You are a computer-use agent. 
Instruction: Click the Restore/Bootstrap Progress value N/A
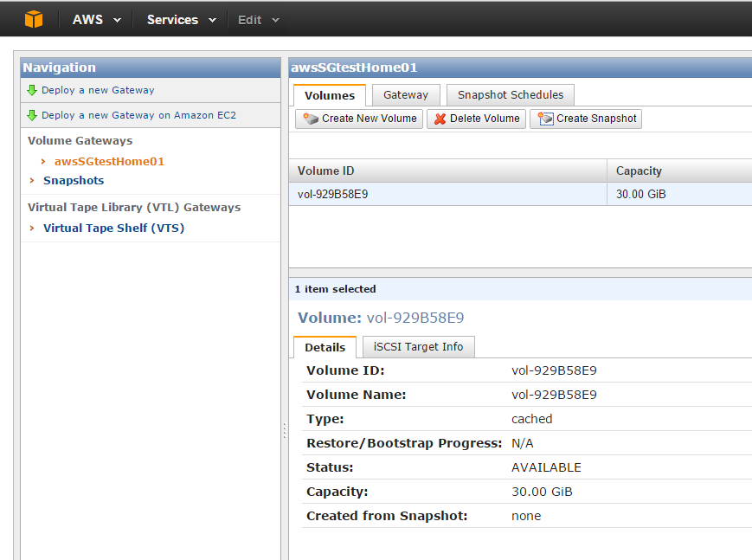pos(523,443)
